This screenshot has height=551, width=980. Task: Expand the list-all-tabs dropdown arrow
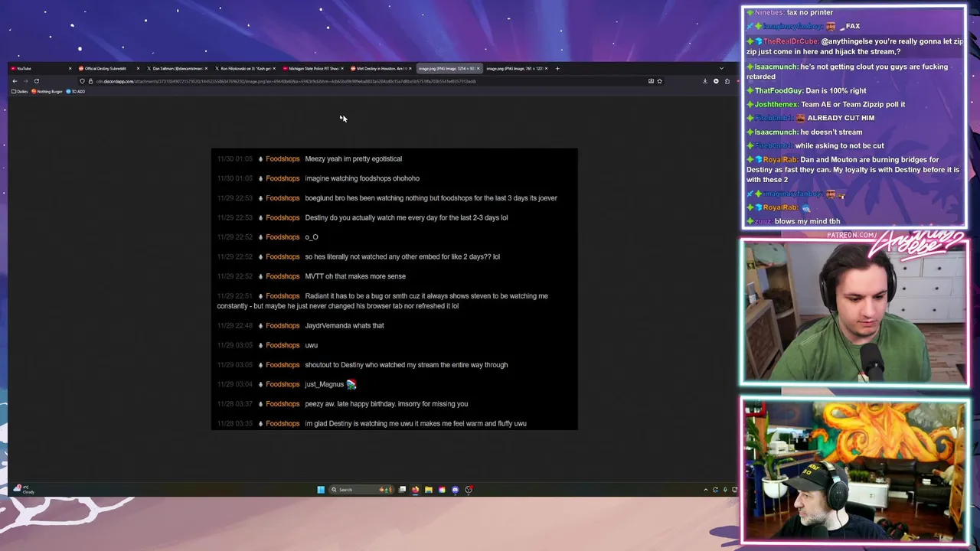point(721,69)
